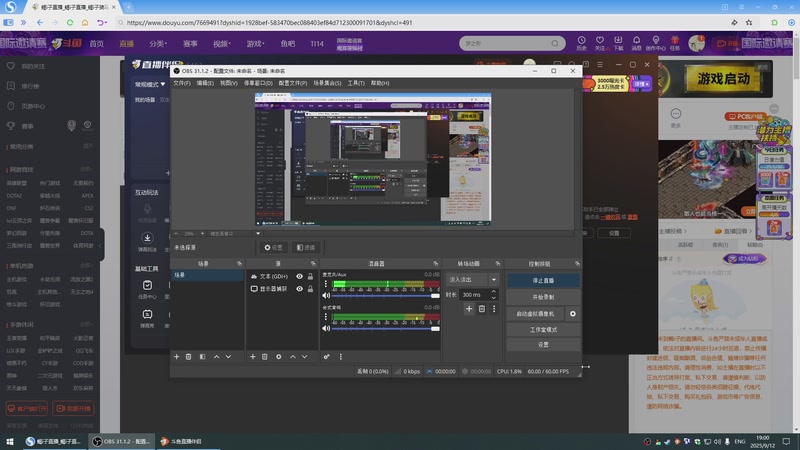Image resolution: width=800 pixels, height=450 pixels.
Task: Open virtual camera settings gear
Action: click(x=573, y=314)
